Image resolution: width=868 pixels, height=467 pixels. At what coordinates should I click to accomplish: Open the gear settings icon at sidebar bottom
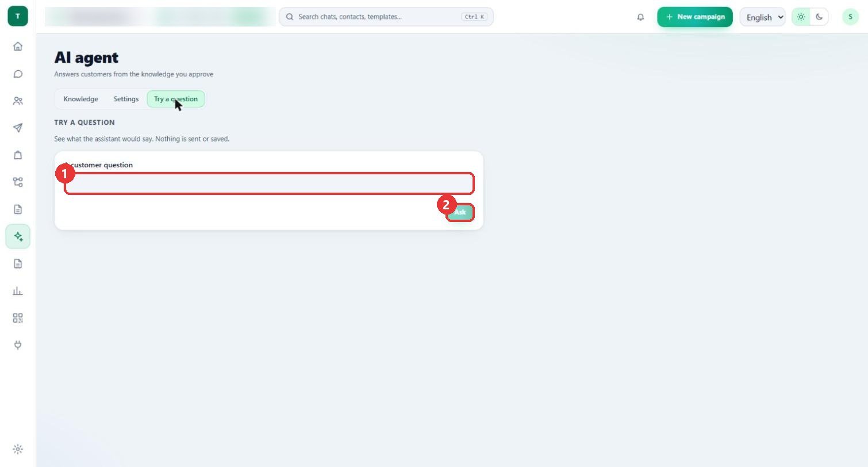(18, 449)
